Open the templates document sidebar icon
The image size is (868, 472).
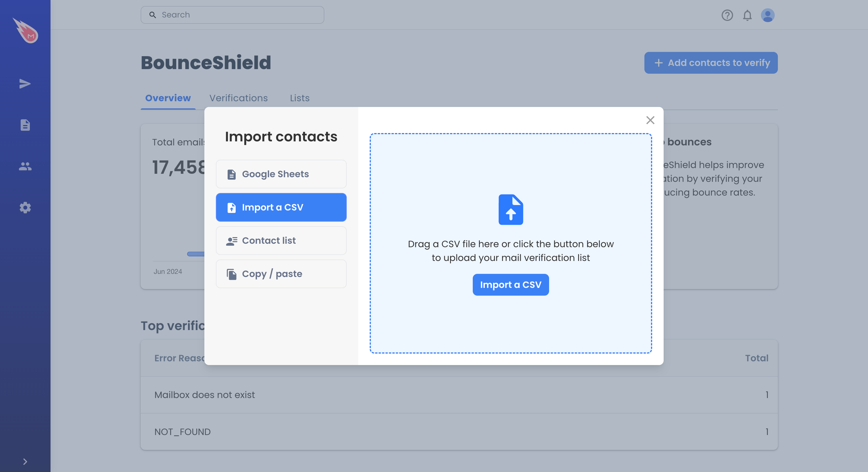point(25,125)
